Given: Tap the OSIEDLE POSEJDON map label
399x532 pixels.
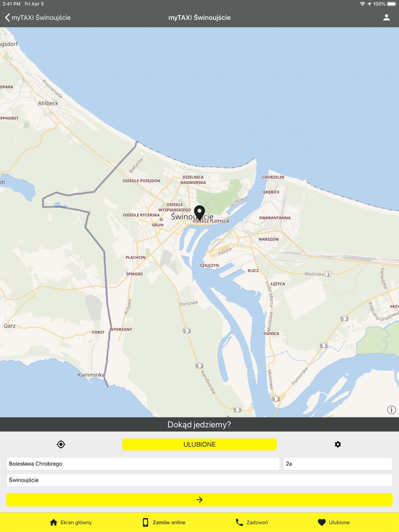Looking at the screenshot, I should 141,181.
